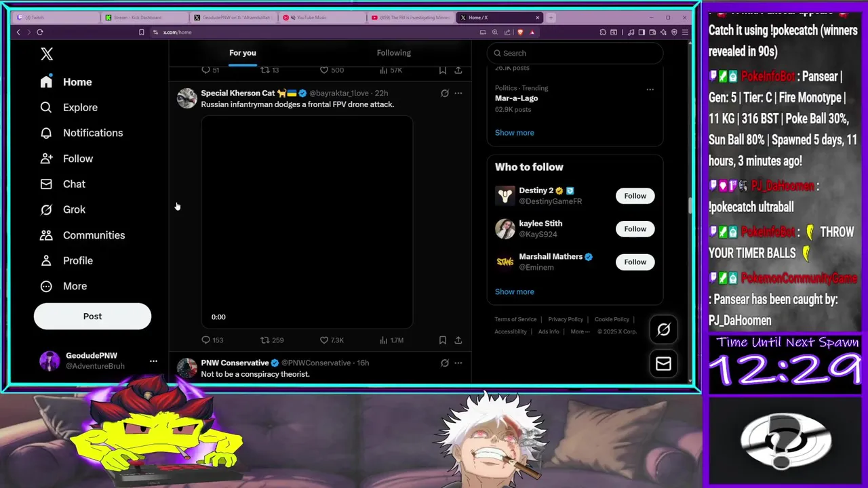Switch to the Following tab

pyautogui.click(x=394, y=53)
